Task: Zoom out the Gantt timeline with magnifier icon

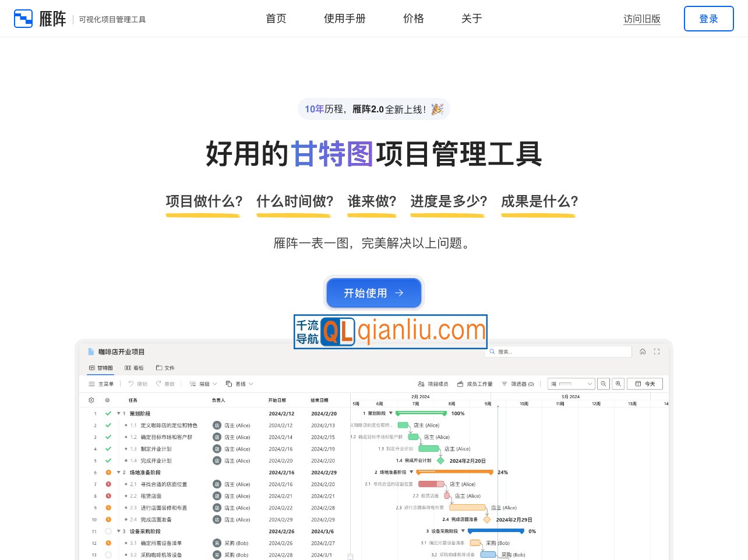Action: click(x=603, y=384)
